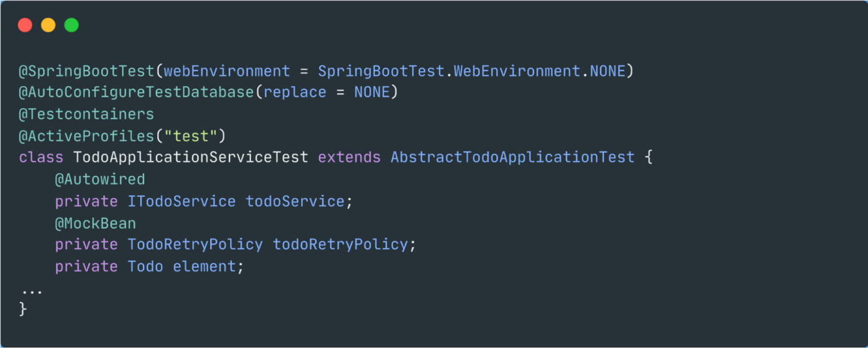Screen dimensions: 868x348
Task: Click the green maximize dot
Action: tap(71, 25)
